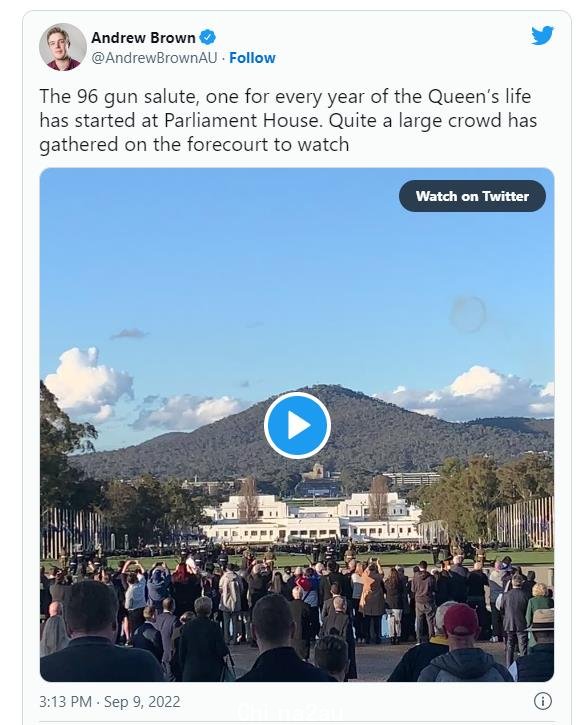Open the 3:13 PM Sep 9, 2022 timestamp

click(110, 701)
